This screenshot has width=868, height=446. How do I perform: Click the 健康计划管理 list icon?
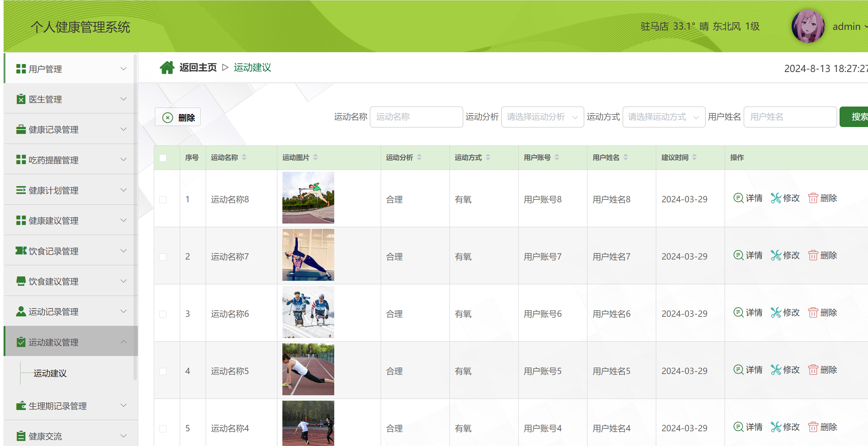point(21,190)
